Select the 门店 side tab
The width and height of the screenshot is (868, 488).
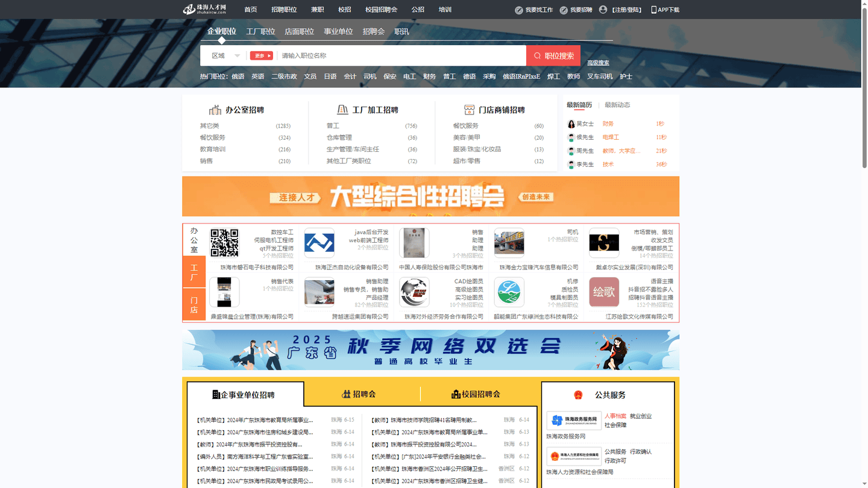194,305
